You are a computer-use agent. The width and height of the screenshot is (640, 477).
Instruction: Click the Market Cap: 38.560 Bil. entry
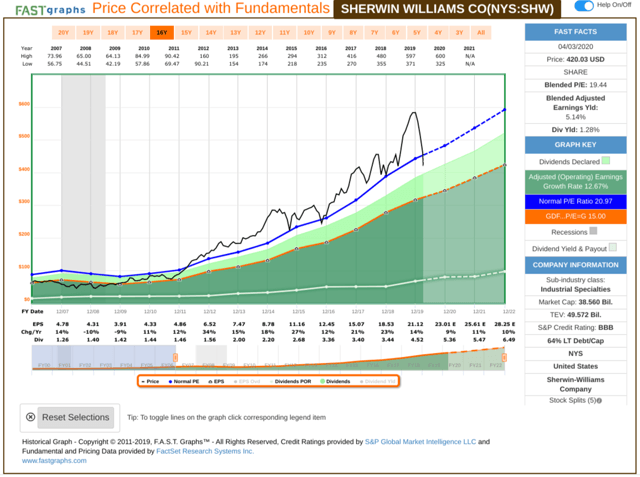[576, 302]
